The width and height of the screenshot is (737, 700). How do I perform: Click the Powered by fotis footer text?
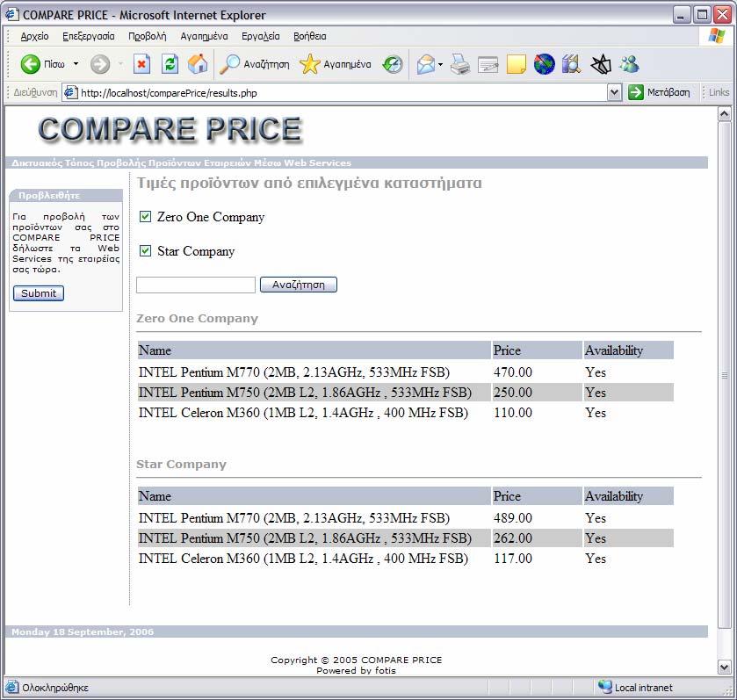click(357, 670)
